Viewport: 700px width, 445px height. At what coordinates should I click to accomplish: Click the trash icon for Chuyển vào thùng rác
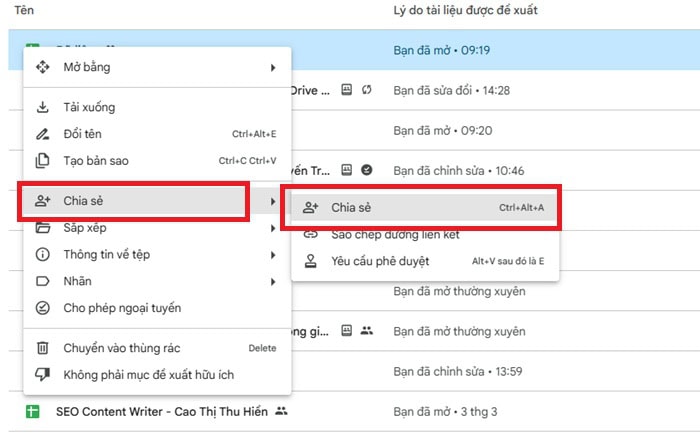click(x=43, y=348)
